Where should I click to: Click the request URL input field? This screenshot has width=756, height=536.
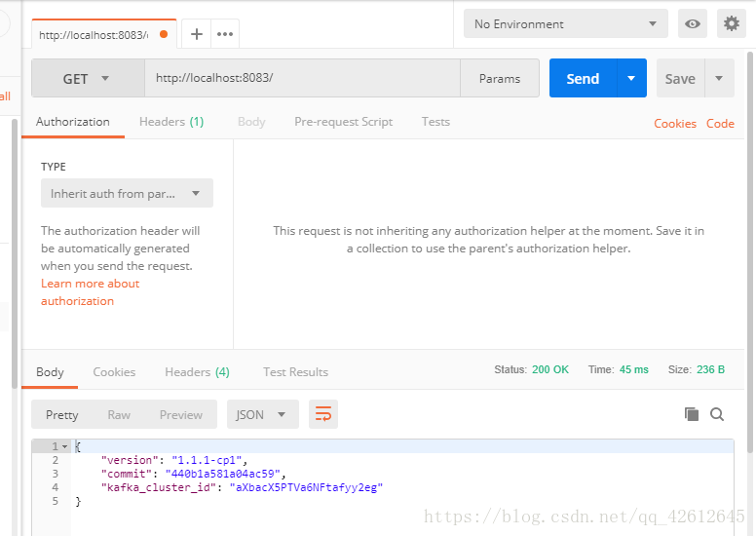pyautogui.click(x=302, y=78)
